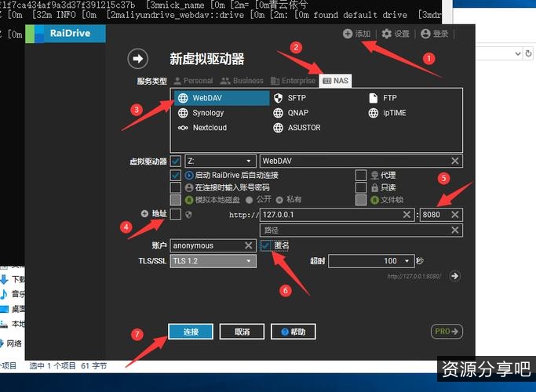This screenshot has width=536, height=392.
Task: Switch to the NAS tab
Action: tap(335, 81)
